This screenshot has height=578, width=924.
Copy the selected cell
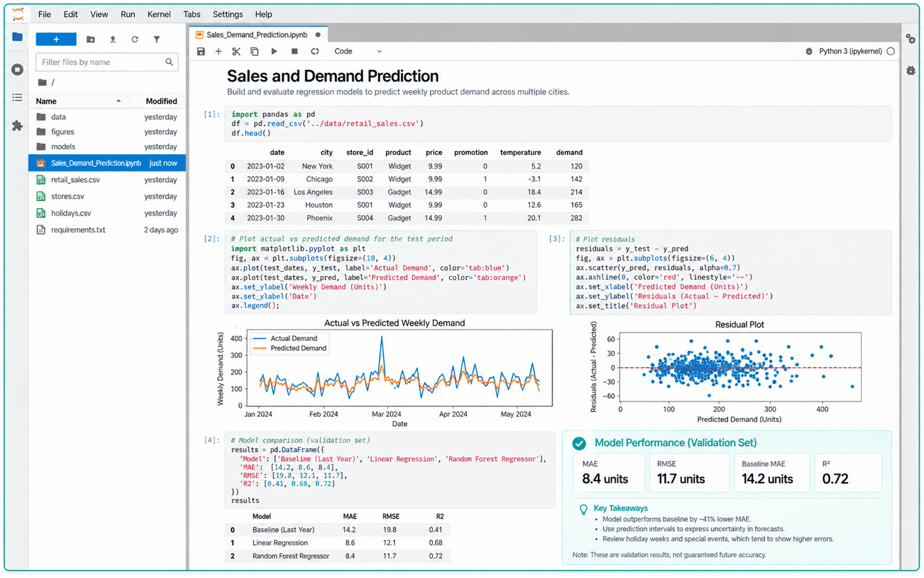pos(254,51)
